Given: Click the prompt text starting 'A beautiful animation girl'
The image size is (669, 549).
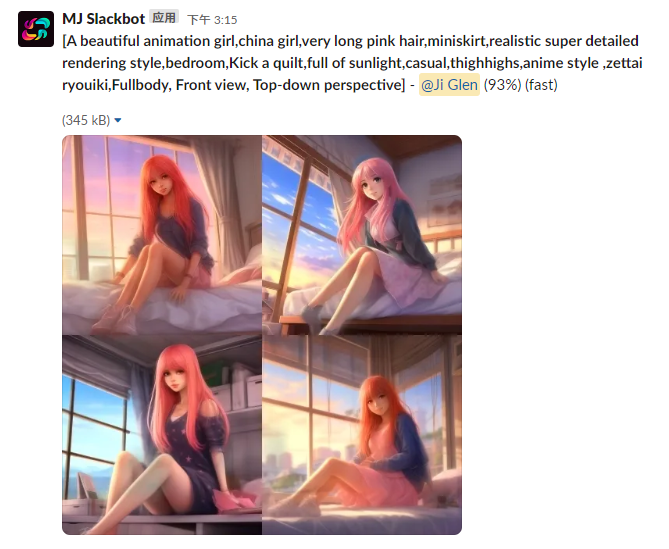Looking at the screenshot, I should click(352, 63).
